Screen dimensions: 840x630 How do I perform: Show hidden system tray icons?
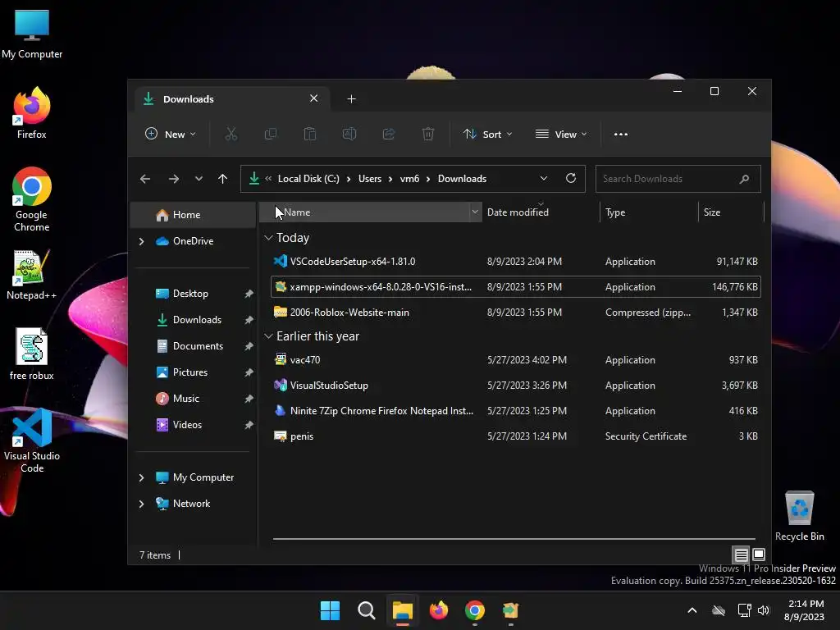692,610
